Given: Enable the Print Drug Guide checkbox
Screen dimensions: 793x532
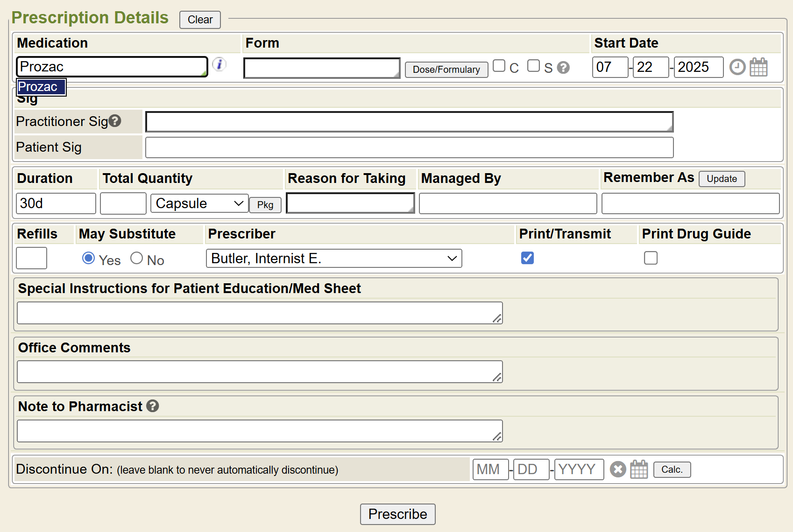Looking at the screenshot, I should coord(651,258).
